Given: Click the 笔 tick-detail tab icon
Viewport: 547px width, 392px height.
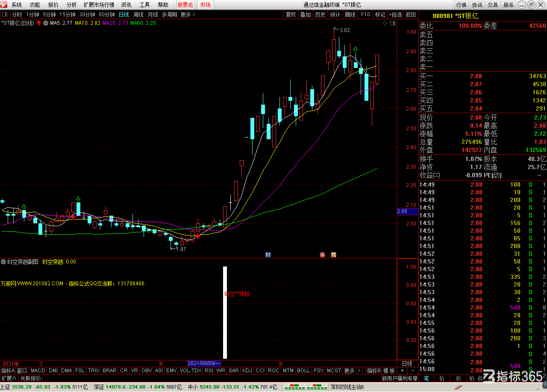Looking at the screenshot, I should pyautogui.click(x=426, y=378).
